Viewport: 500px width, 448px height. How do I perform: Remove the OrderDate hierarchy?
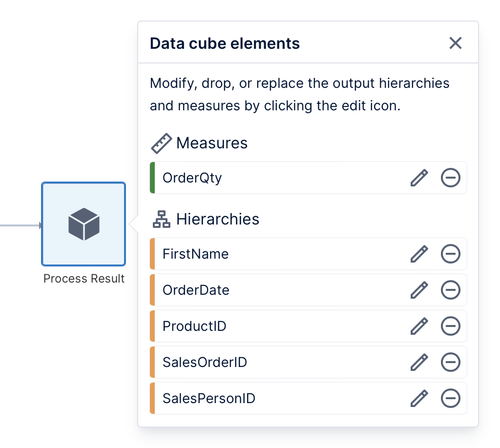point(450,290)
